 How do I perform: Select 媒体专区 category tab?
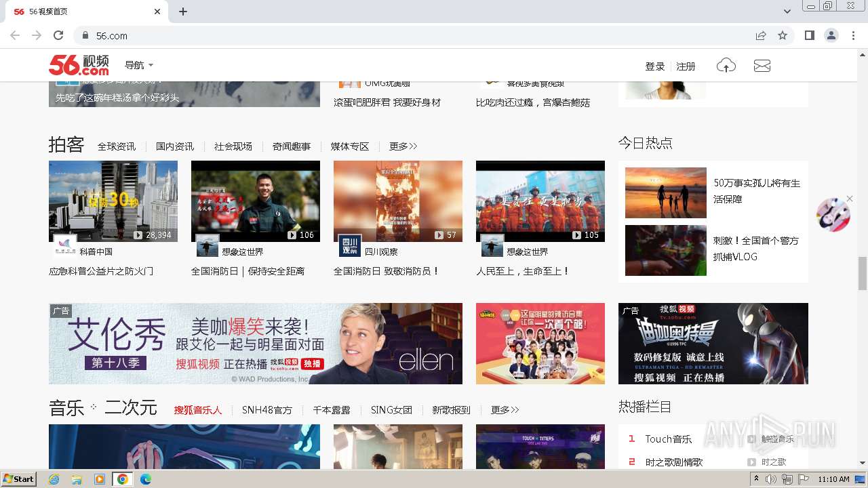click(x=350, y=146)
